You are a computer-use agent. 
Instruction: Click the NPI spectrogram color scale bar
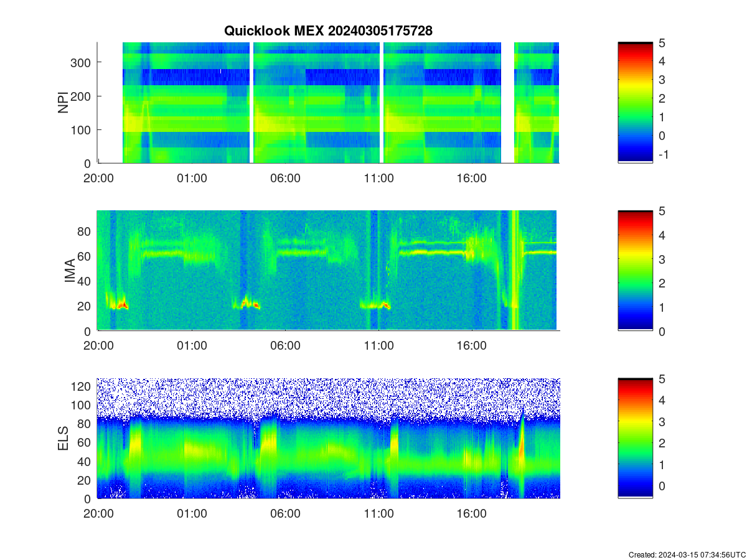click(x=635, y=103)
